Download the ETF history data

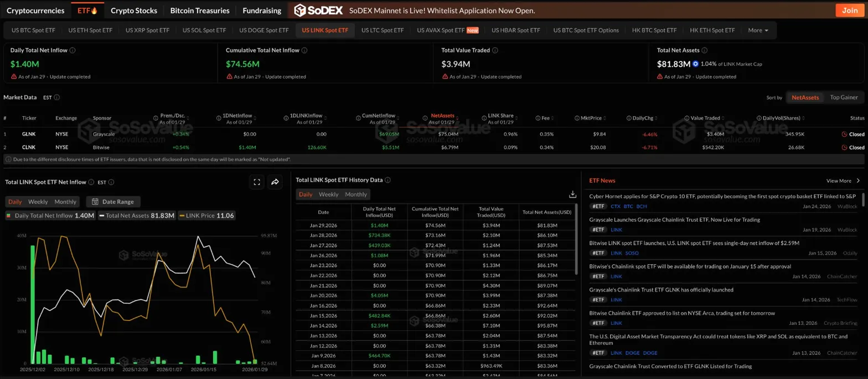point(572,194)
